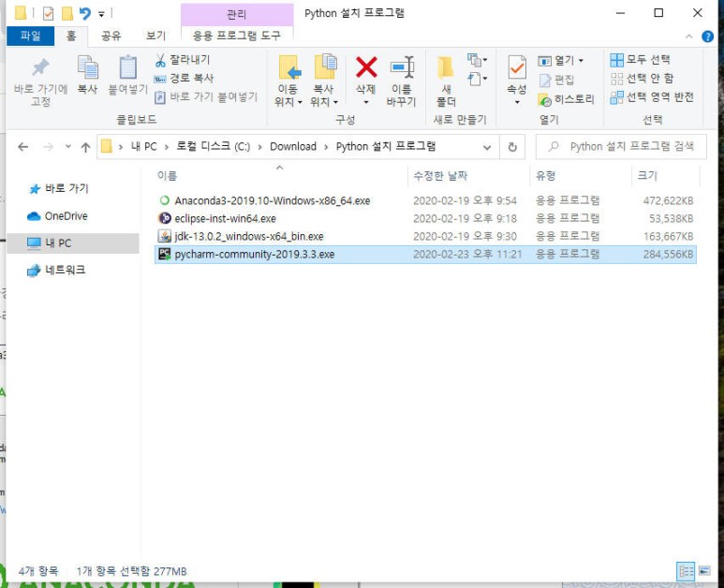Click the Help question mark icon
This screenshot has width=724, height=588.
point(707,37)
